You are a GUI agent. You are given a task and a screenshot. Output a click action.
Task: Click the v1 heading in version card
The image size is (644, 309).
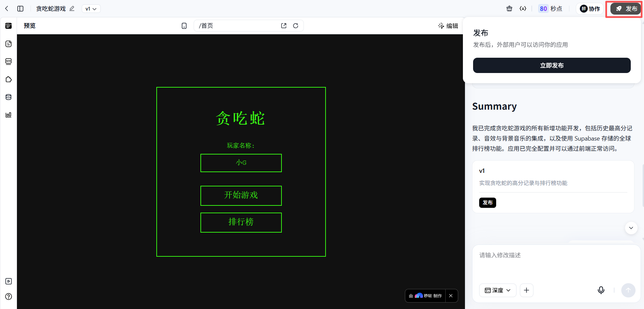(482, 171)
